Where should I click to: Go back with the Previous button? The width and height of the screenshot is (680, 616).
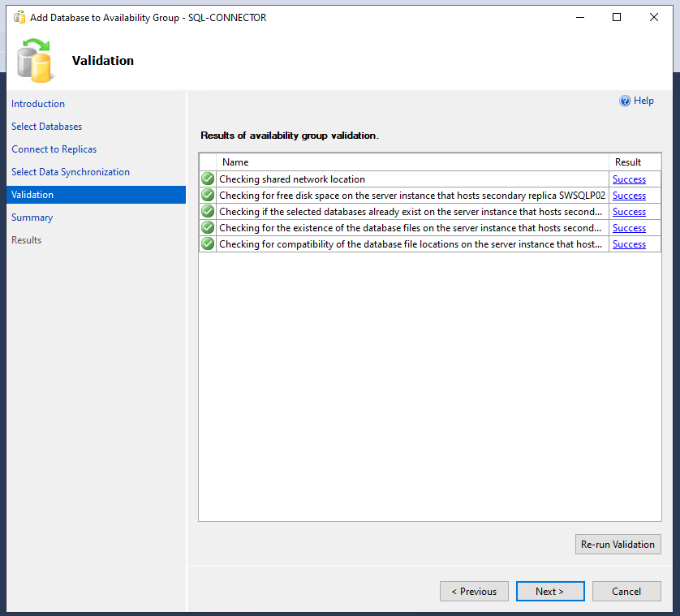point(474,592)
